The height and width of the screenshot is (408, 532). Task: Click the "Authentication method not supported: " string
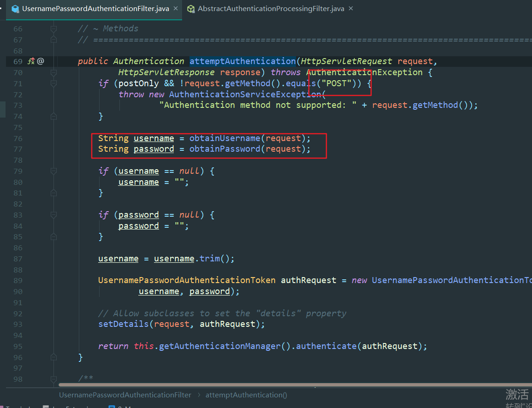click(258, 105)
